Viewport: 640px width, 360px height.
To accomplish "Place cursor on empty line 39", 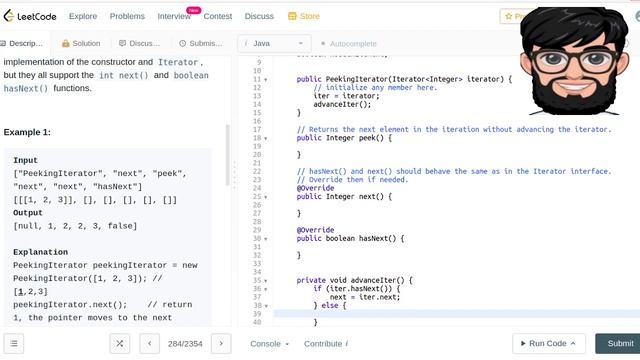I will [x=457, y=314].
